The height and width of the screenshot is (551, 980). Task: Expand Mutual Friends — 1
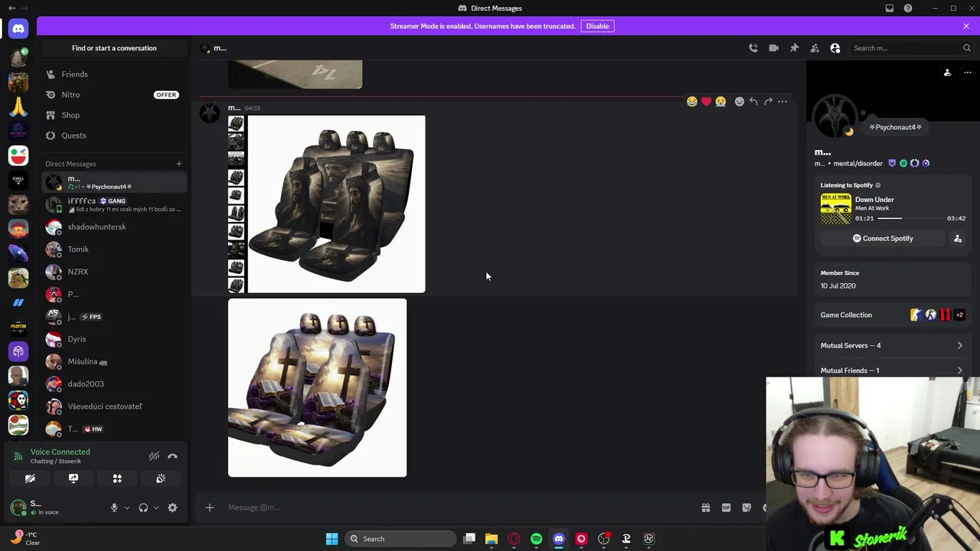pyautogui.click(x=892, y=370)
